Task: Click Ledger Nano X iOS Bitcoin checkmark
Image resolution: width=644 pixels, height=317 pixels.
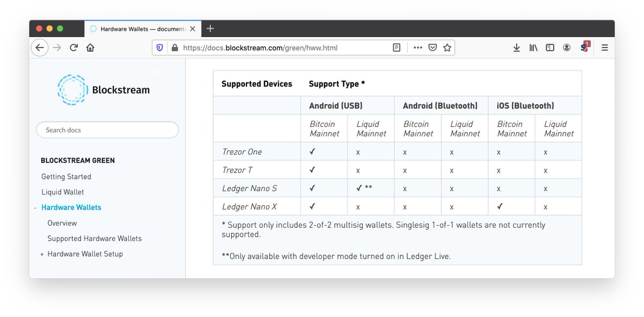Action: (x=500, y=206)
